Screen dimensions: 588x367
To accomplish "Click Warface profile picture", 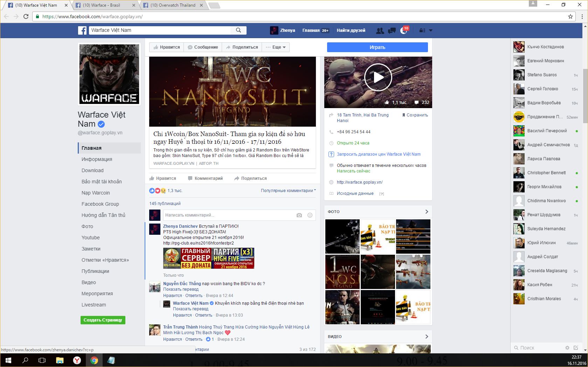I will pyautogui.click(x=109, y=74).
